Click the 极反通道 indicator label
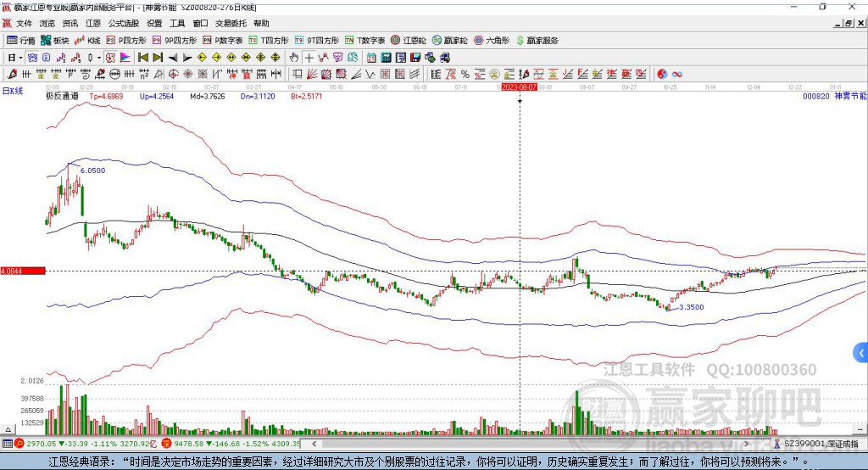The width and height of the screenshot is (868, 470). [62, 96]
